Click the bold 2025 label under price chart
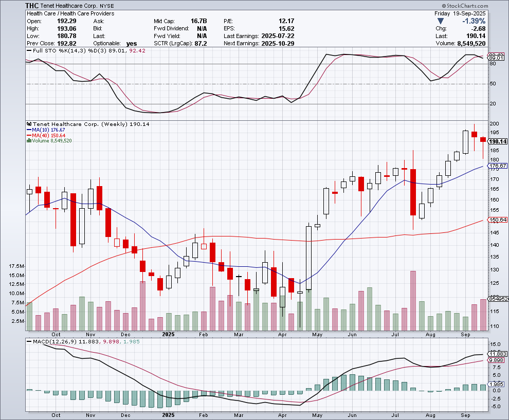 click(168, 334)
